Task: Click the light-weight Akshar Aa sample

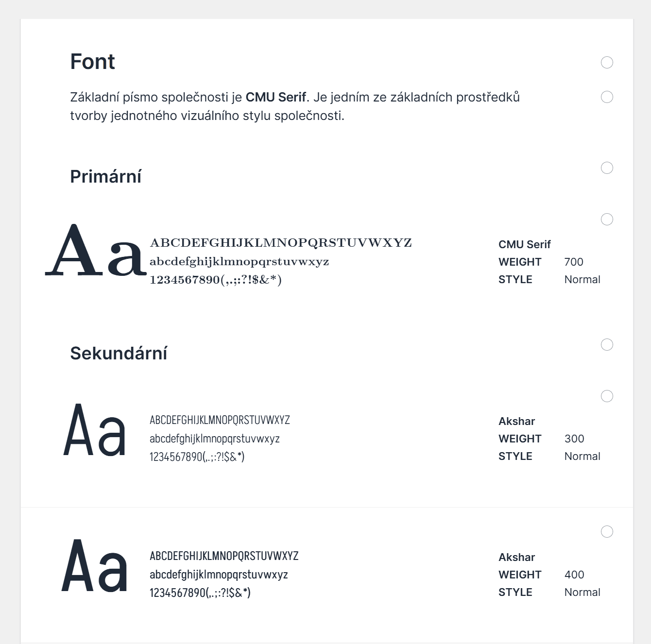Action: [x=95, y=430]
